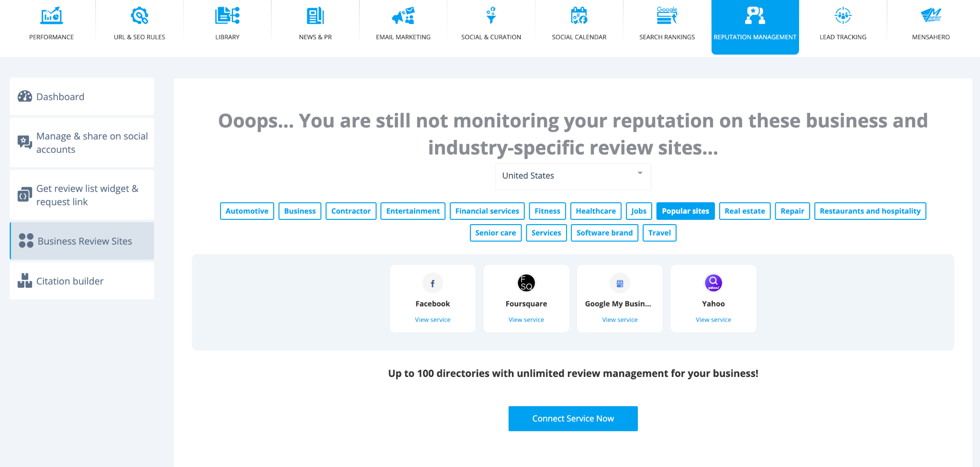Choose the Senior care category
The image size is (980, 467).
[x=496, y=233]
